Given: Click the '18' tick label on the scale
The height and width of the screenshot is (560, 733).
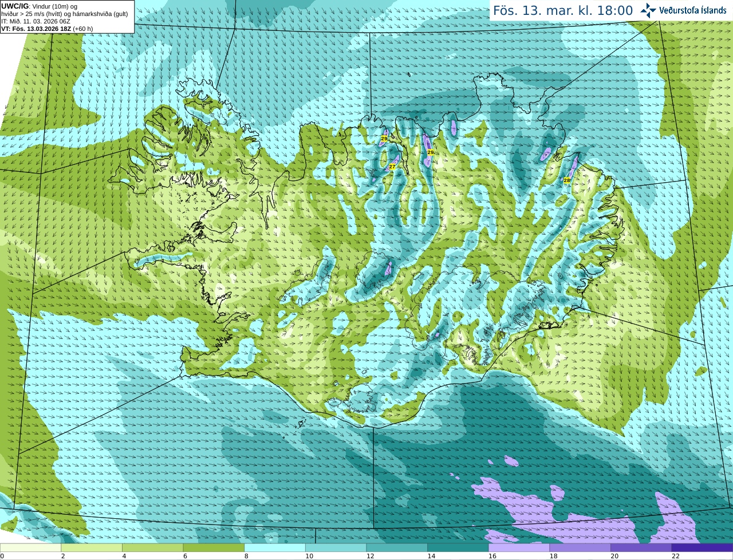Looking at the screenshot, I should click(x=553, y=556).
